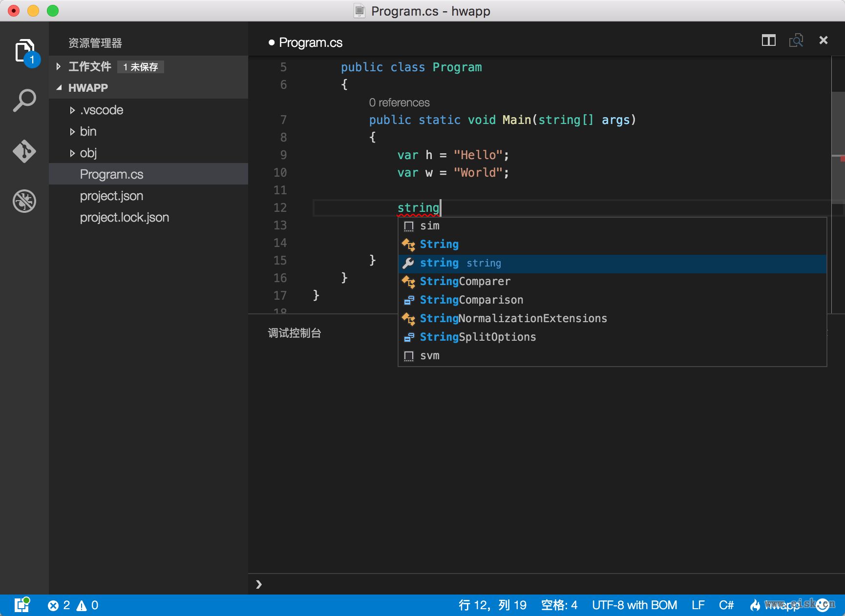Click errors and warnings count in status bar
Viewport: 845px width, 616px height.
point(73,605)
